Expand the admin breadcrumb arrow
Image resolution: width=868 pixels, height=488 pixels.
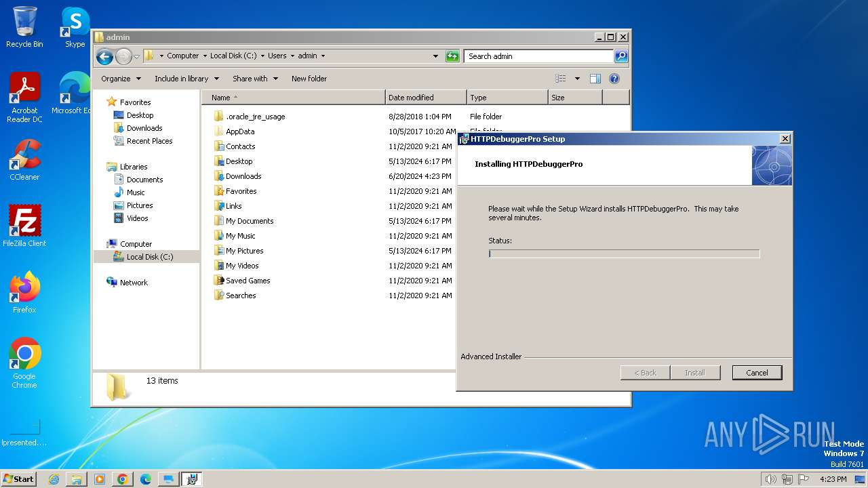click(x=323, y=56)
